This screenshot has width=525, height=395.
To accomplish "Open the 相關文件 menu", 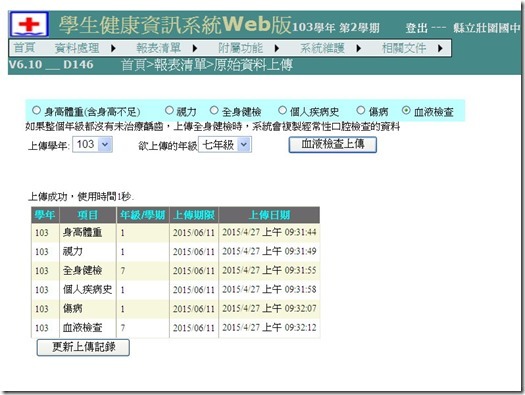I will [404, 48].
